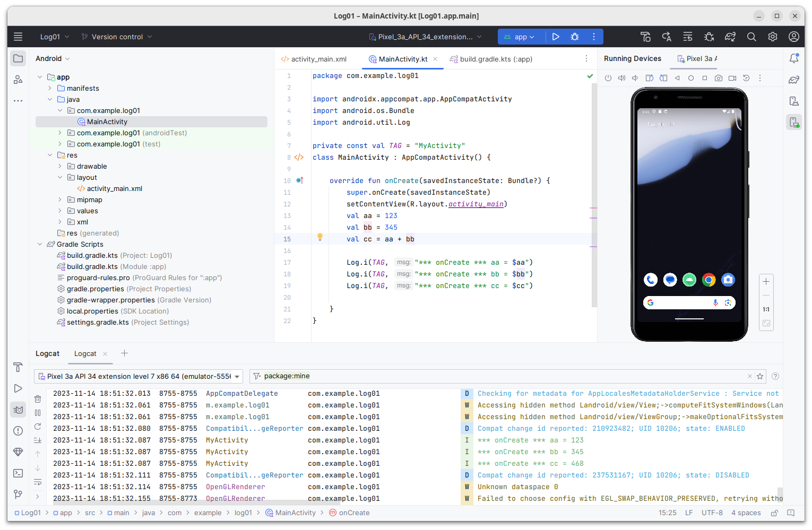The width and height of the screenshot is (812, 530).
Task: Toggle Running Devices tool window button
Action: pos(794,122)
